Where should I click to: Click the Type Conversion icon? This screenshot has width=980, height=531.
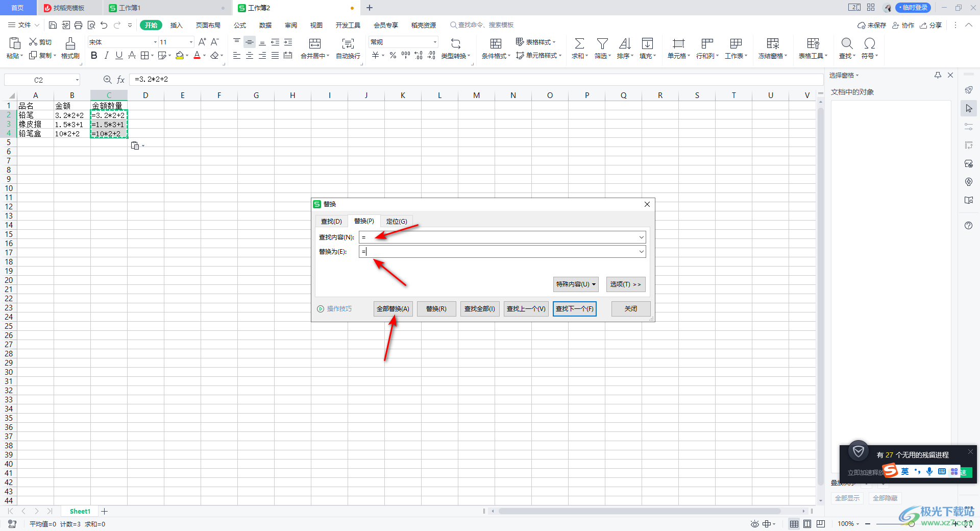(456, 43)
